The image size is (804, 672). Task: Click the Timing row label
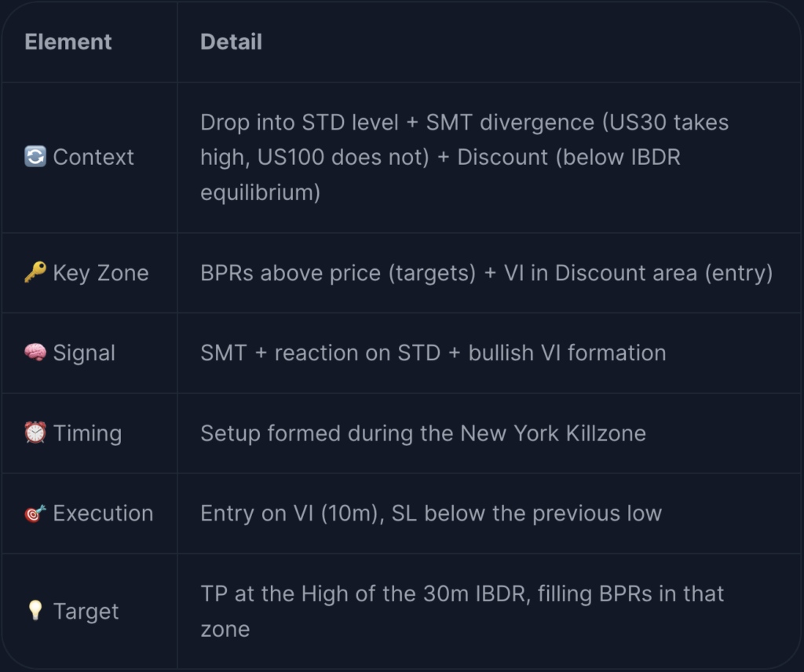point(88,433)
